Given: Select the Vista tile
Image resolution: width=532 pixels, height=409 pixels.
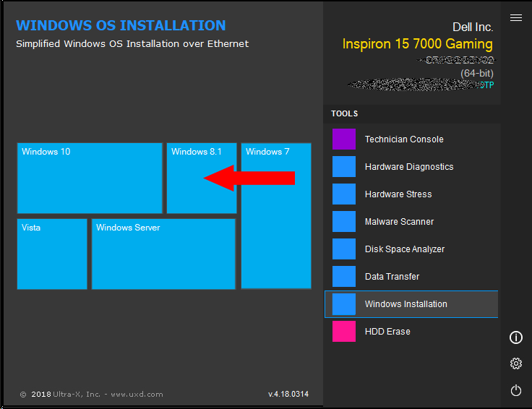Looking at the screenshot, I should [52, 254].
